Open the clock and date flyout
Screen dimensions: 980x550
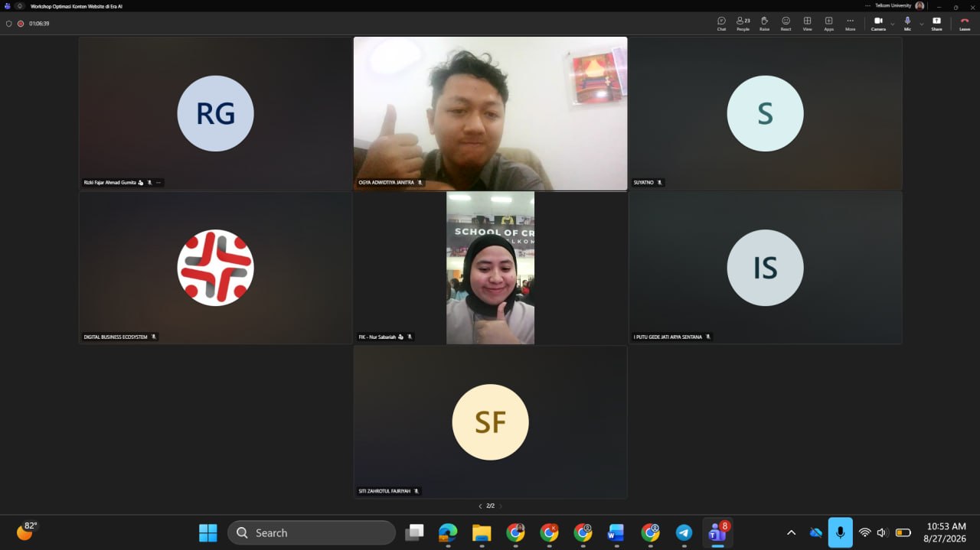(x=946, y=532)
